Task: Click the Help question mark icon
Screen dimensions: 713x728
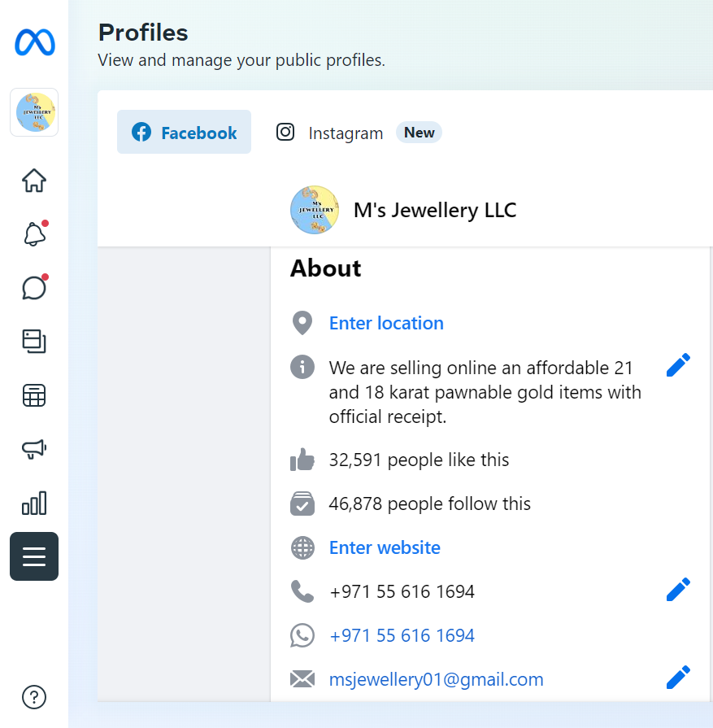Action: coord(34,697)
